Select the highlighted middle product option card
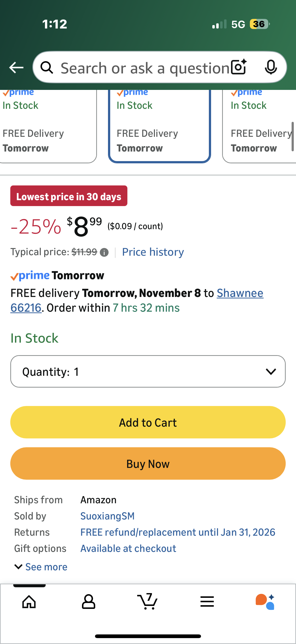This screenshot has width=296, height=644. 159,125
